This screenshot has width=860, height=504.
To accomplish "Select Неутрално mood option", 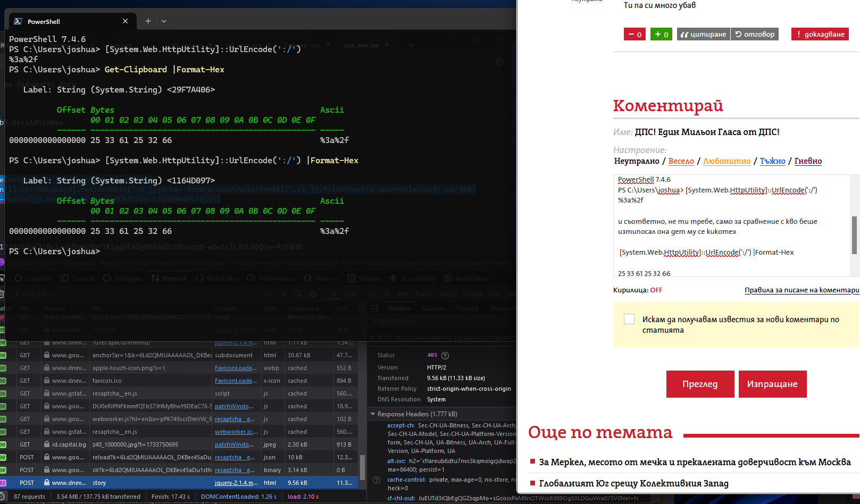I will (x=637, y=161).
